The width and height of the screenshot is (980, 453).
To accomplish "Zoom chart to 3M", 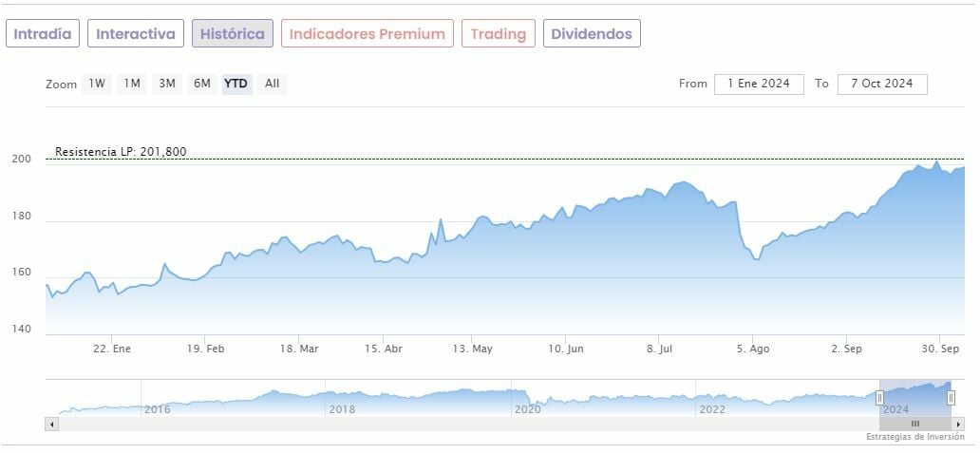I will click(167, 84).
